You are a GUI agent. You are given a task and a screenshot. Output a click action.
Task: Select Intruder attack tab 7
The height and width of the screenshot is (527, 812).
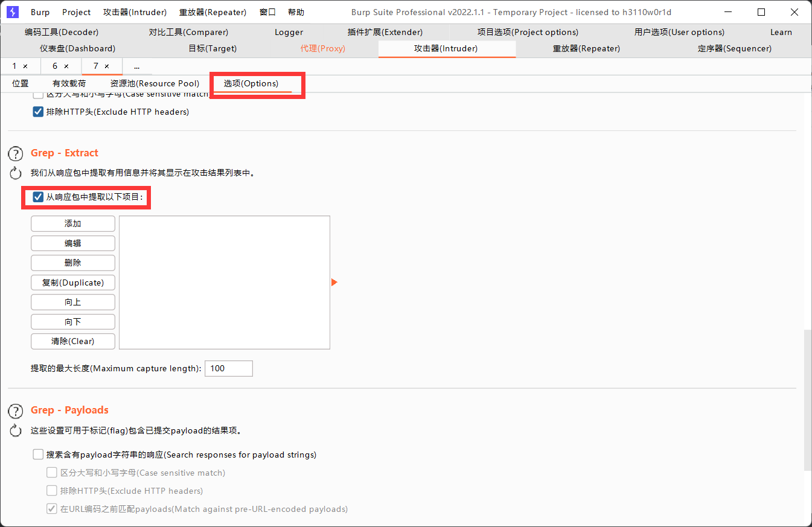(x=96, y=66)
